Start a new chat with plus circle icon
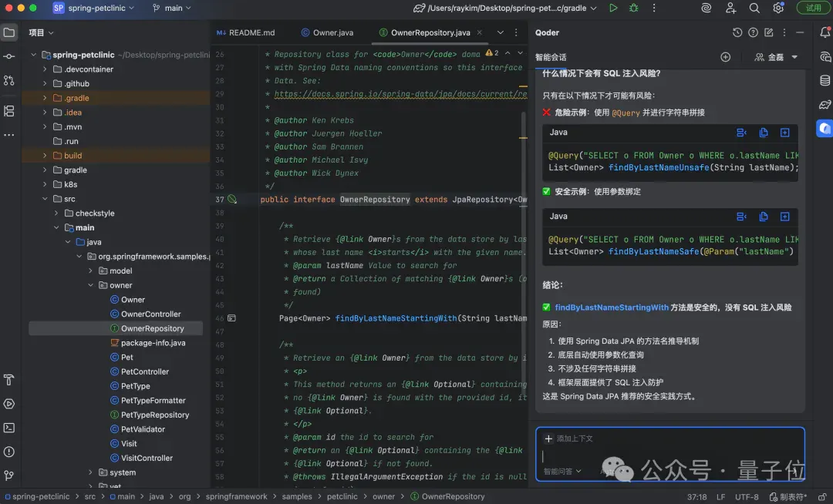 pyautogui.click(x=725, y=57)
